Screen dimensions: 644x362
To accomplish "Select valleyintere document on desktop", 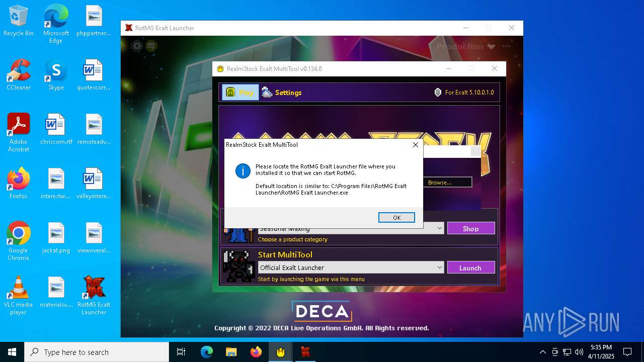I will click(x=94, y=184).
